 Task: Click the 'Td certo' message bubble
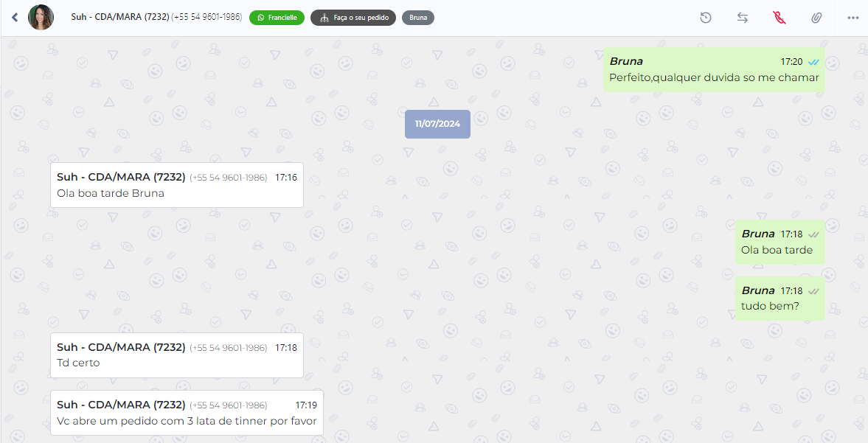coord(176,355)
